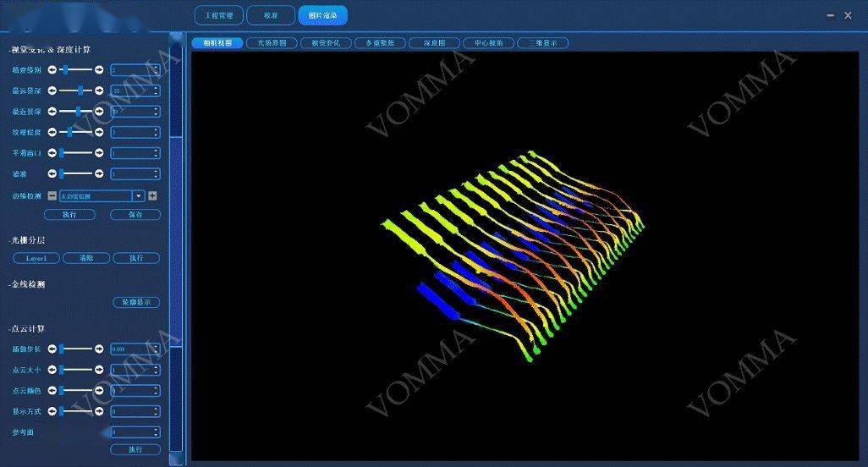Click the left arrow icon for 精度级别

[x=52, y=70]
